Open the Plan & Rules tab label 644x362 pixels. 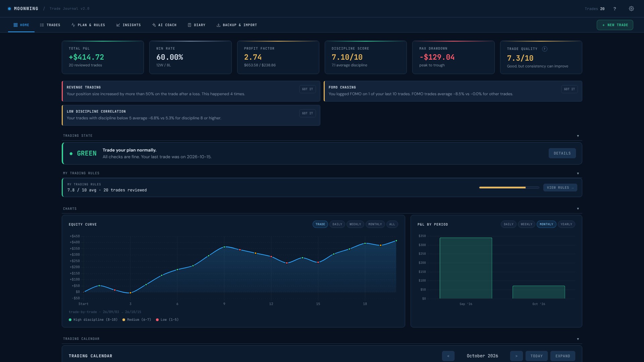point(91,25)
